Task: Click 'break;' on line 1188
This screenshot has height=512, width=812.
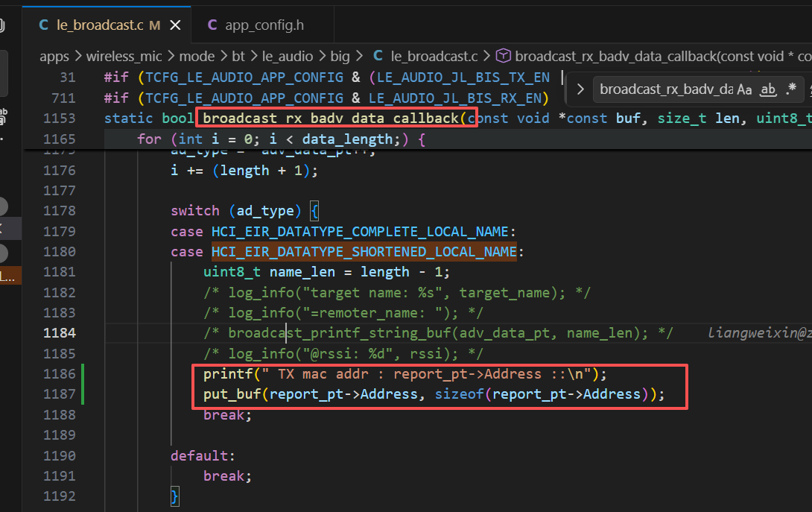Action: pos(227,414)
